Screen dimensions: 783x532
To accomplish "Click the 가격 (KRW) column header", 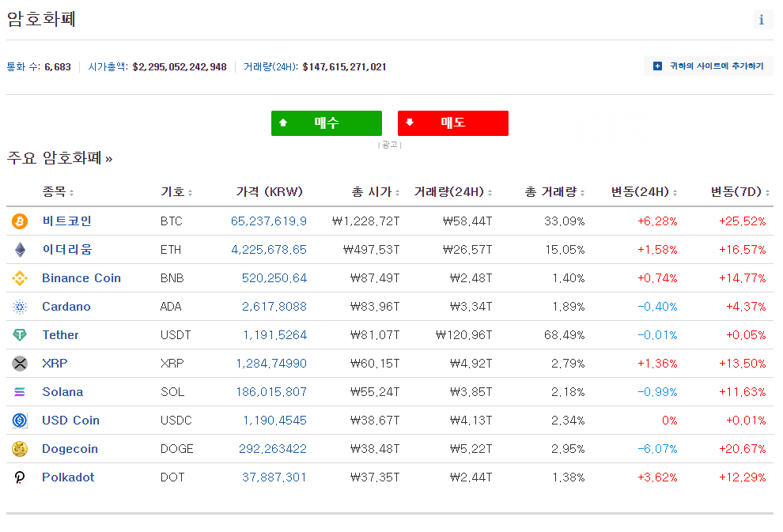I will point(269,191).
